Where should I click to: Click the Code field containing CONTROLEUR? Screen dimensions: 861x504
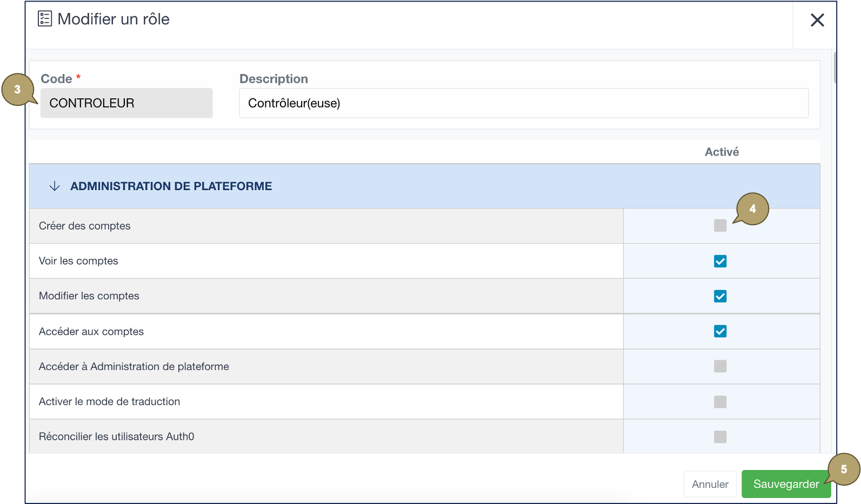click(x=126, y=103)
